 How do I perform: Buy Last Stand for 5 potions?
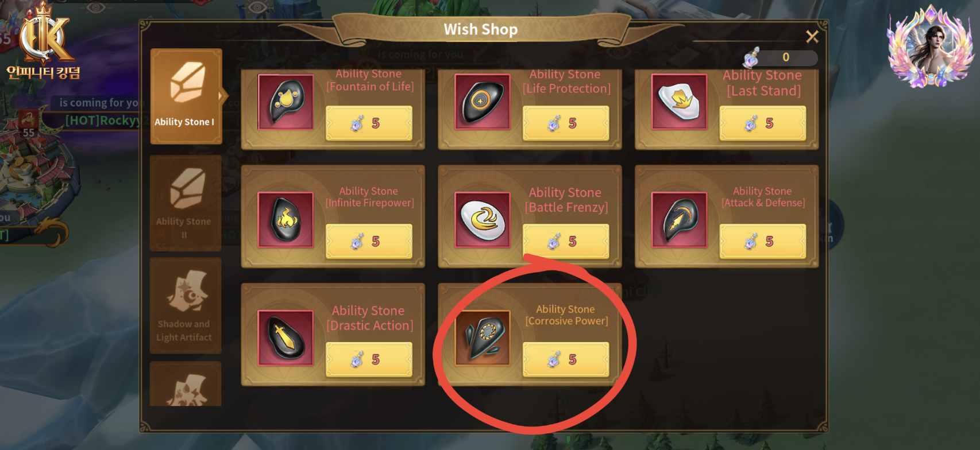[x=763, y=123]
